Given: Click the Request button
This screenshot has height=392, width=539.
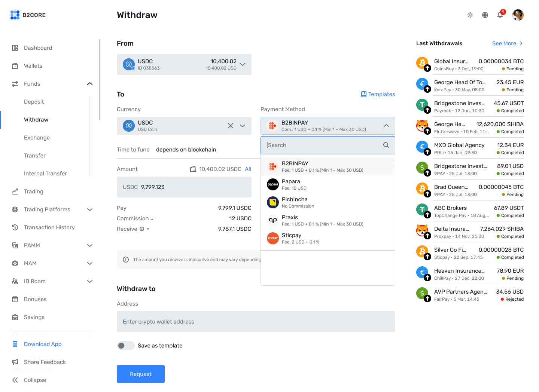Looking at the screenshot, I should (x=141, y=374).
